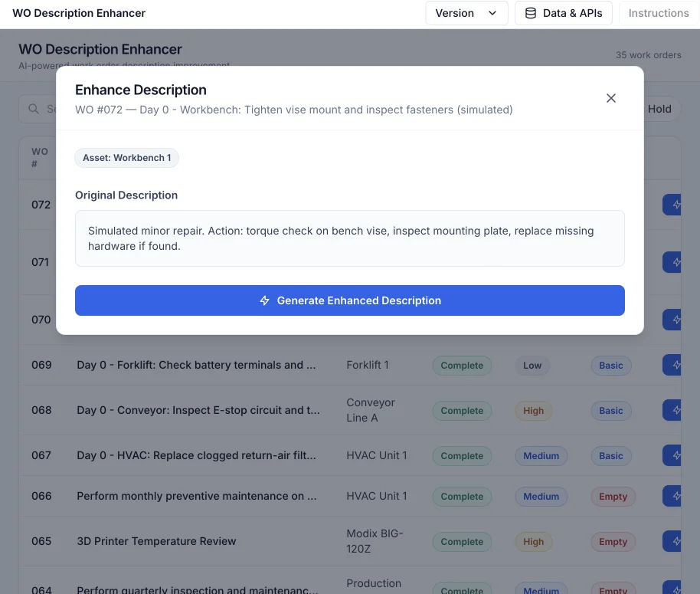Click enhance lightning icon for WO 068
This screenshot has width=700, height=594.
click(676, 410)
